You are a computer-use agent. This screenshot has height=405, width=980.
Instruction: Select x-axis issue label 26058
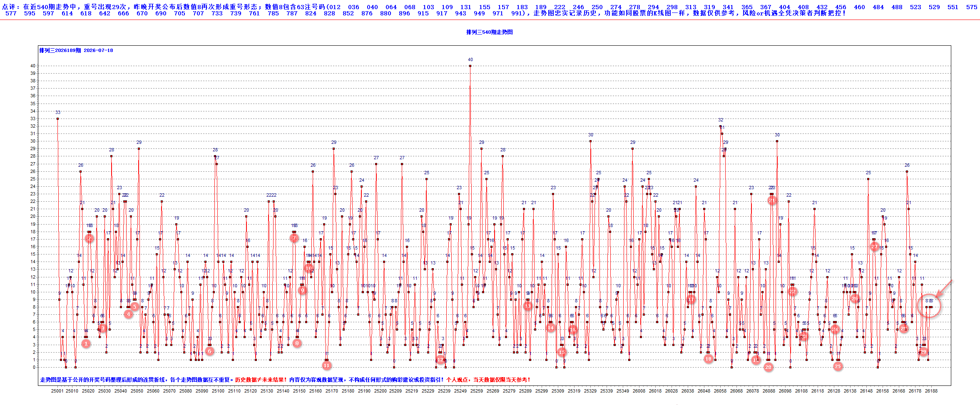point(720,391)
